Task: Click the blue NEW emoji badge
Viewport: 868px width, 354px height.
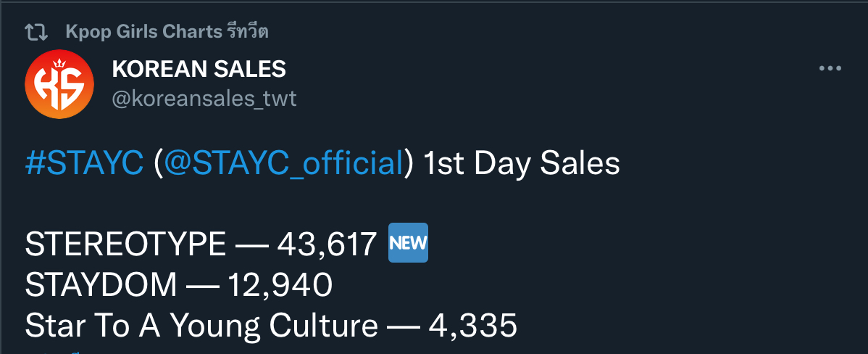Action: pyautogui.click(x=408, y=242)
